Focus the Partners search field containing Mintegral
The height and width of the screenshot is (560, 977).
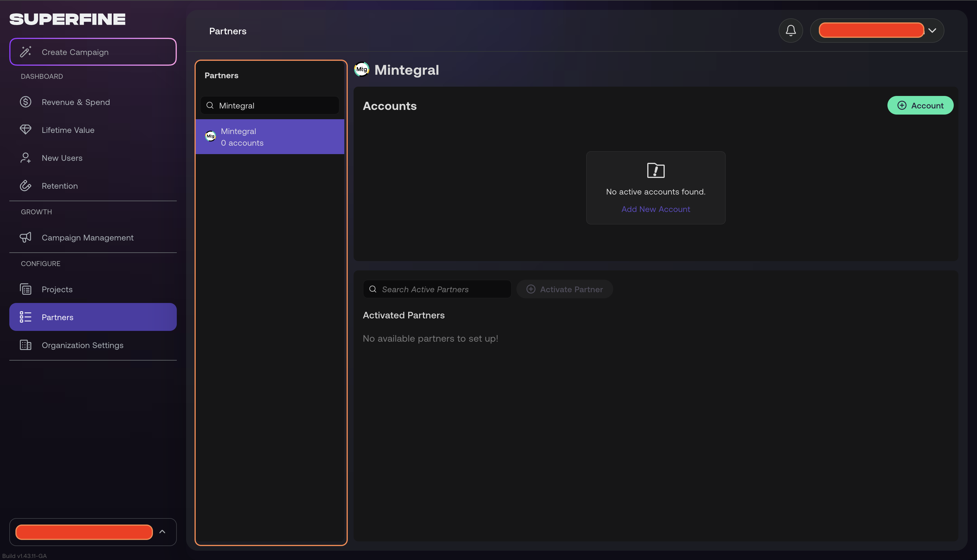270,105
